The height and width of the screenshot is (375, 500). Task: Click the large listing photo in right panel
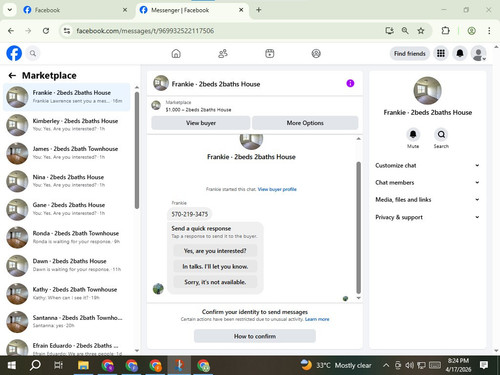[427, 91]
